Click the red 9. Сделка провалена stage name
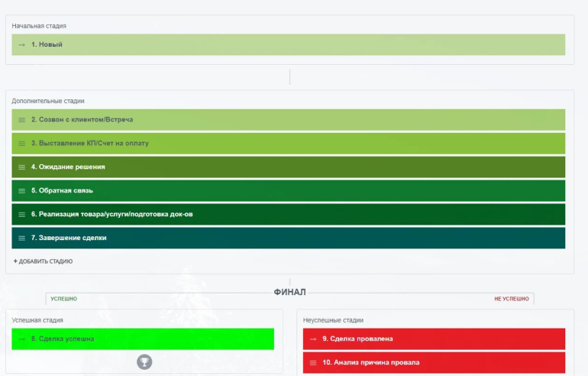This screenshot has height=376, width=588. coord(357,339)
